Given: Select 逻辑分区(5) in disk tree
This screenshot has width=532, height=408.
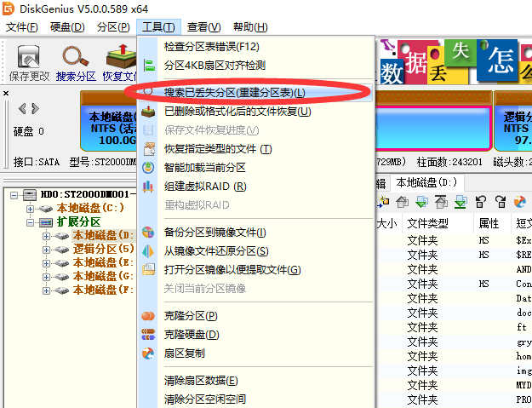Looking at the screenshot, I should (x=104, y=250).
